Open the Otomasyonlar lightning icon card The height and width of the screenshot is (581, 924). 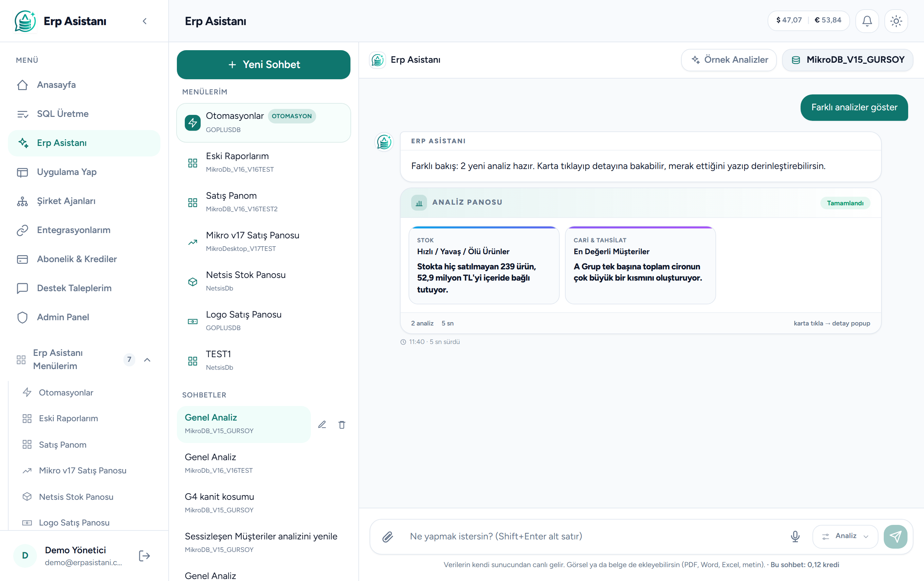(193, 123)
